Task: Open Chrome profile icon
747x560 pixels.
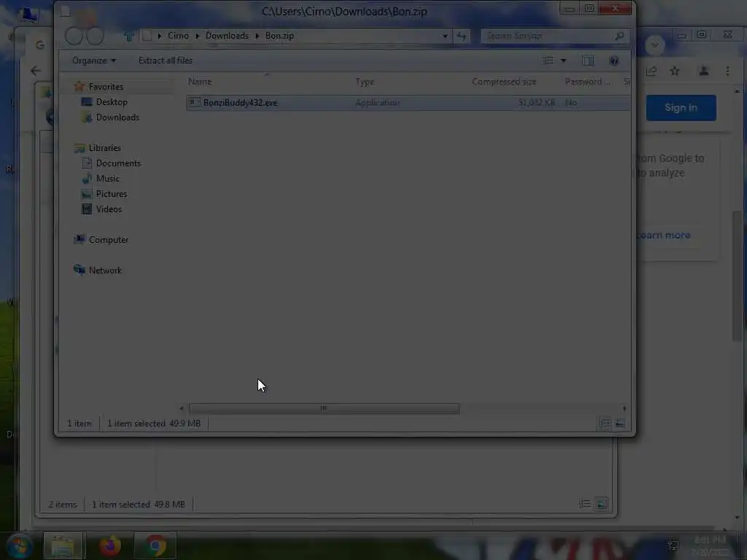Action: click(x=703, y=71)
